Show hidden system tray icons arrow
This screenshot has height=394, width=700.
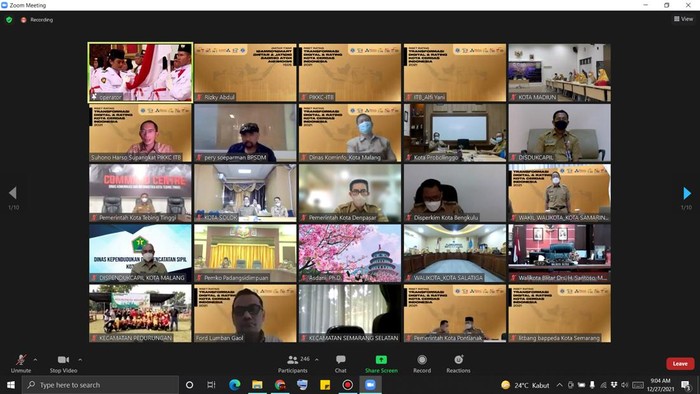559,385
